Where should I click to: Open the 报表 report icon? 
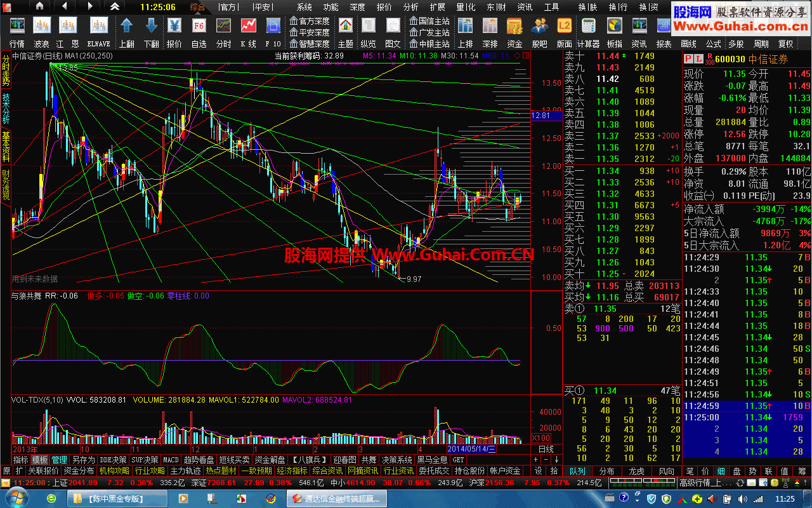pyautogui.click(x=664, y=25)
